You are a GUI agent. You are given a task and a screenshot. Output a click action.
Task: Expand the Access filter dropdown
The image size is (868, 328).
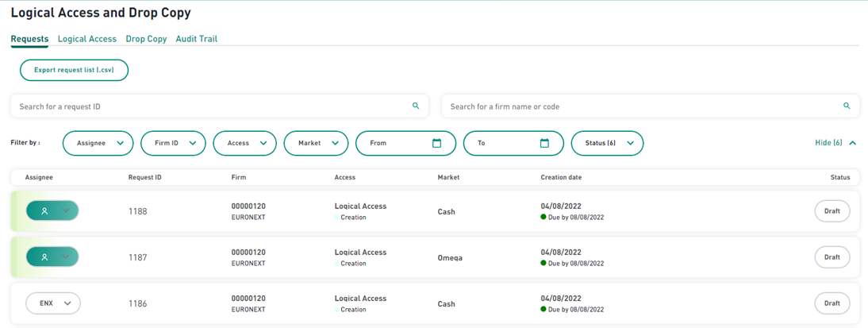[x=244, y=143]
